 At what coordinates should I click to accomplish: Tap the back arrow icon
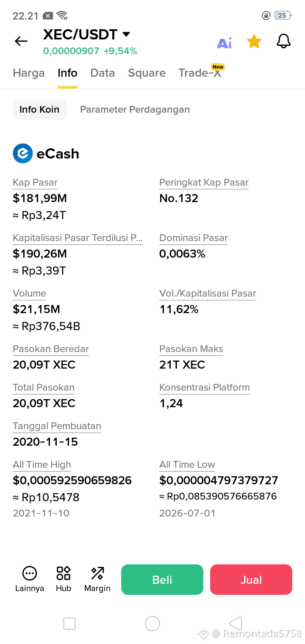pyautogui.click(x=21, y=41)
